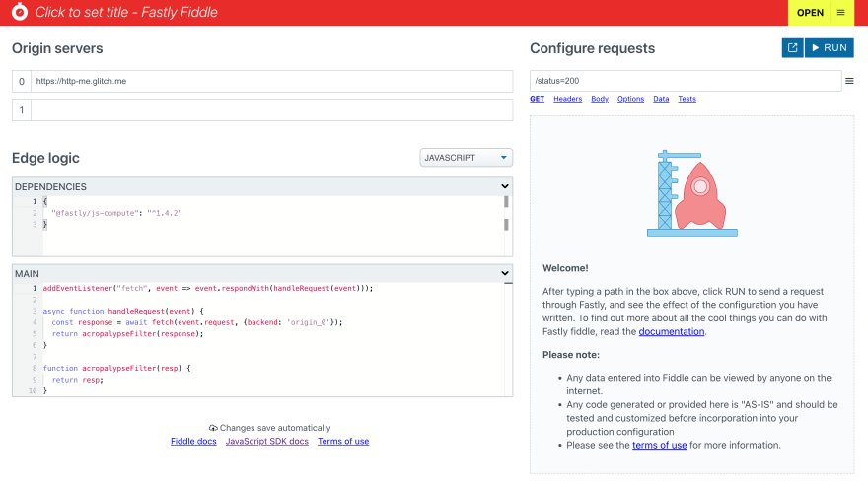Open the Headers request tab
This screenshot has height=490, width=868.
(x=567, y=99)
